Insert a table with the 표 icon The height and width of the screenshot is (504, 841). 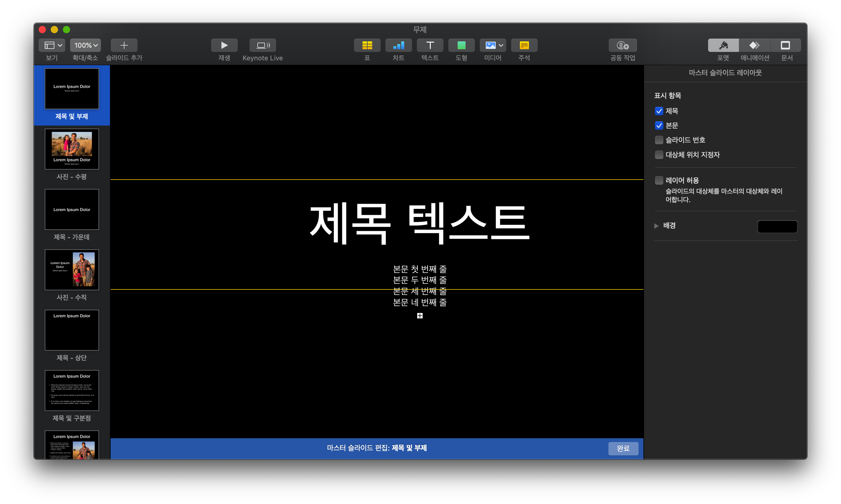coord(367,45)
